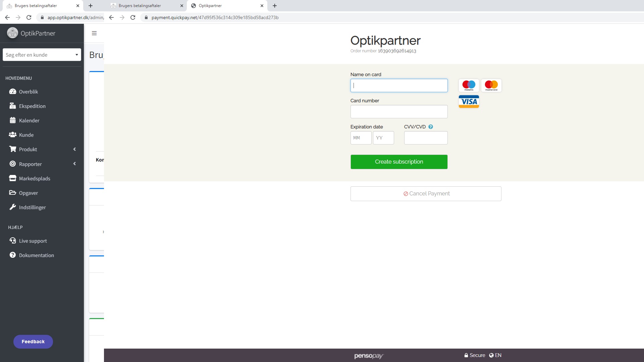Viewport: 644px width, 362px height.
Task: Reload the QuickPay payment page
Action: 133,17
